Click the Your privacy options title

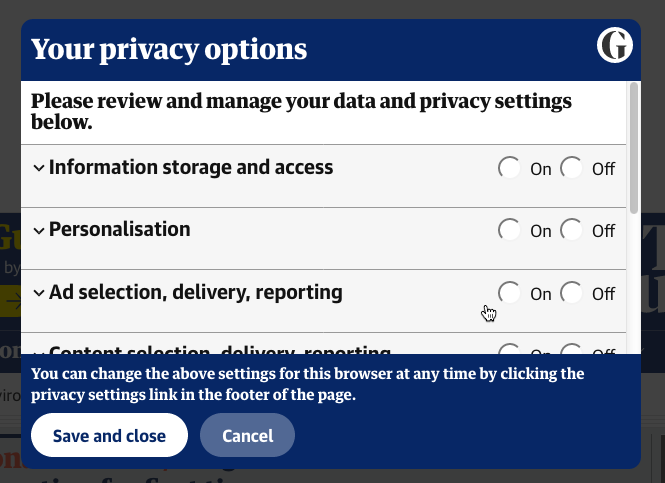click(169, 48)
